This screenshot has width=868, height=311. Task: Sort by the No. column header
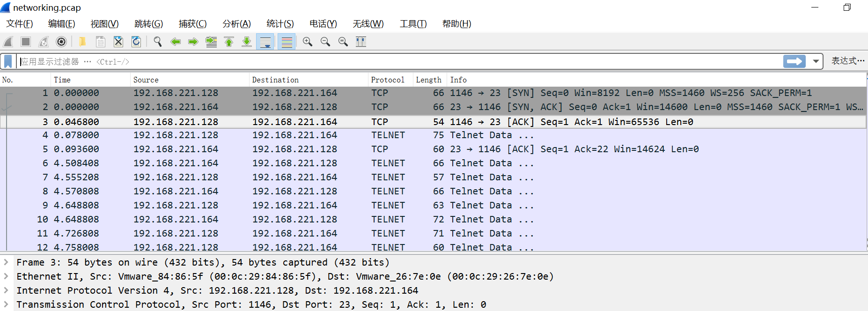tap(26, 80)
